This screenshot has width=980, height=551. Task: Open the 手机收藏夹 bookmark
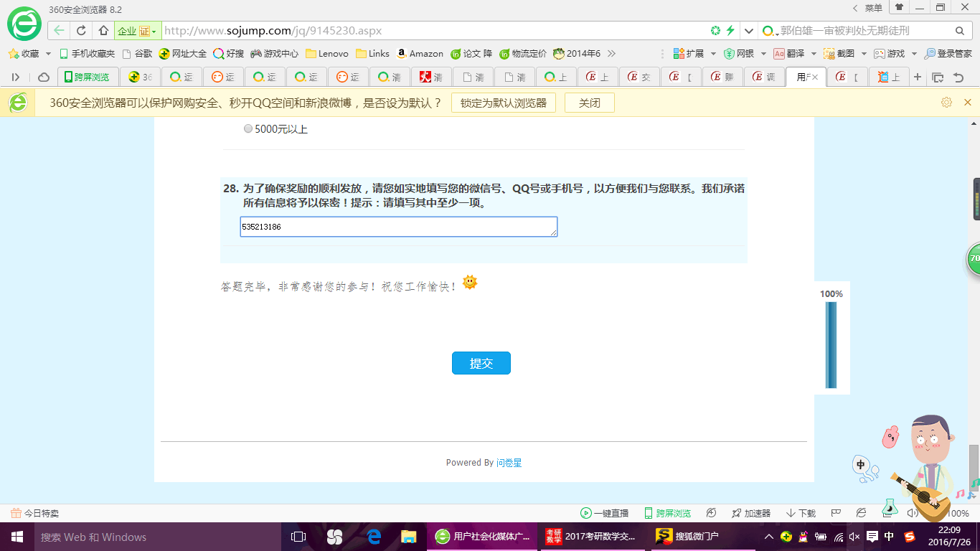click(87, 54)
